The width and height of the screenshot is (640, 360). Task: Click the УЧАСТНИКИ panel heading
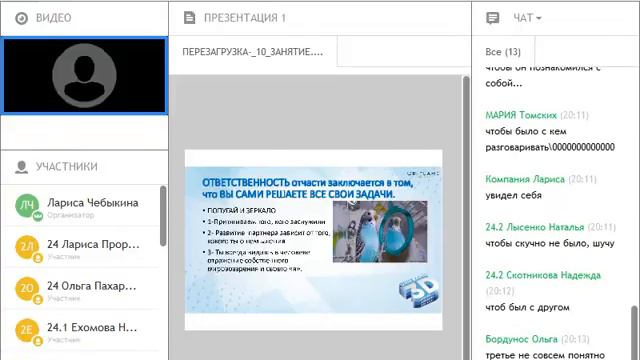pos(67,167)
